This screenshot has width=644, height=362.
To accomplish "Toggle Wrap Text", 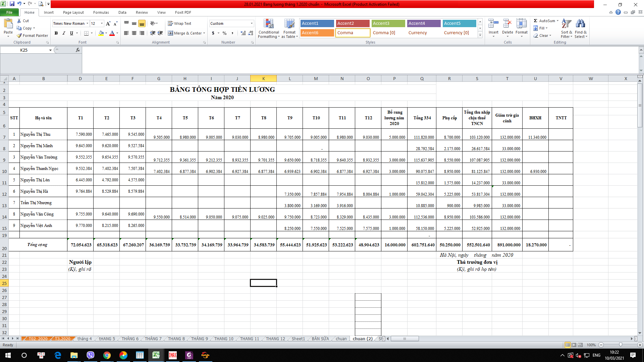I will click(179, 23).
